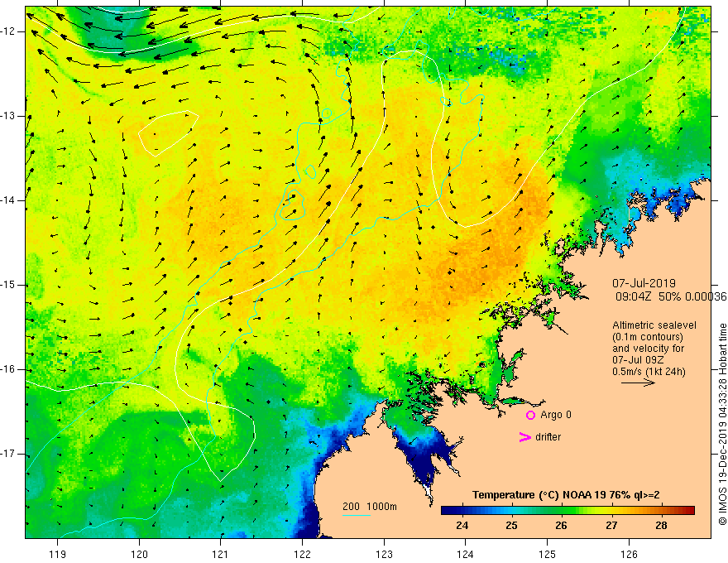Image resolution: width=728 pixels, height=563 pixels.
Task: Click the date text 07-Jul-2019
Action: point(644,283)
